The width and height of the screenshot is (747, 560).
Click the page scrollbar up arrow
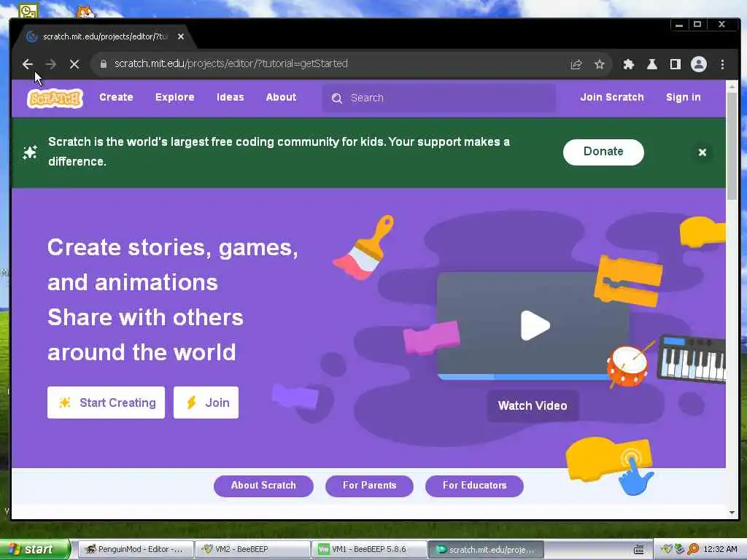[x=732, y=86]
